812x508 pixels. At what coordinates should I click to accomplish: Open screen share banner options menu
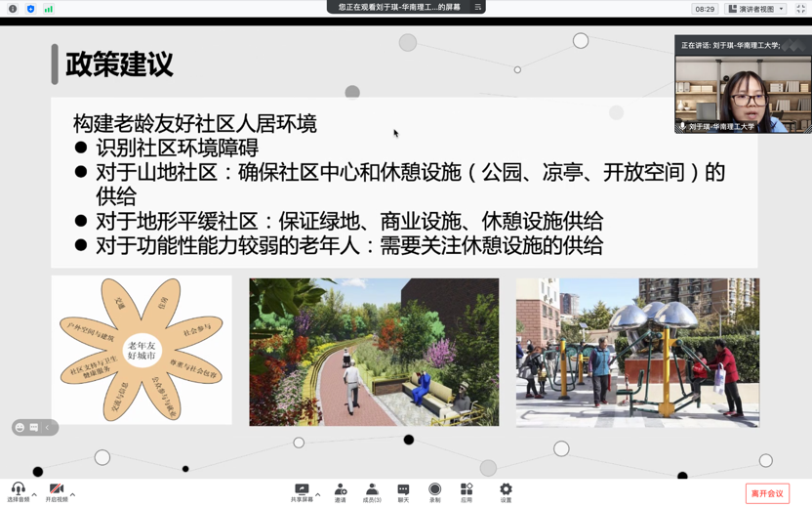pyautogui.click(x=477, y=7)
